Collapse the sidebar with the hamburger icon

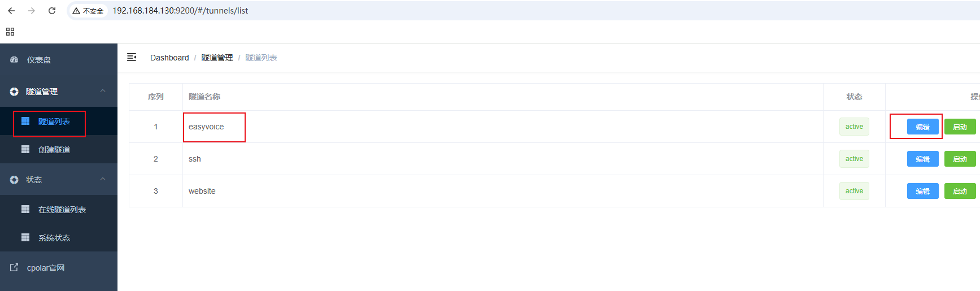tap(132, 57)
